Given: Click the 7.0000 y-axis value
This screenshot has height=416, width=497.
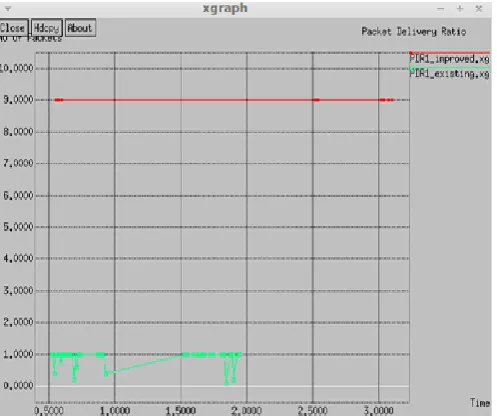Looking at the screenshot, I should tap(18, 163).
